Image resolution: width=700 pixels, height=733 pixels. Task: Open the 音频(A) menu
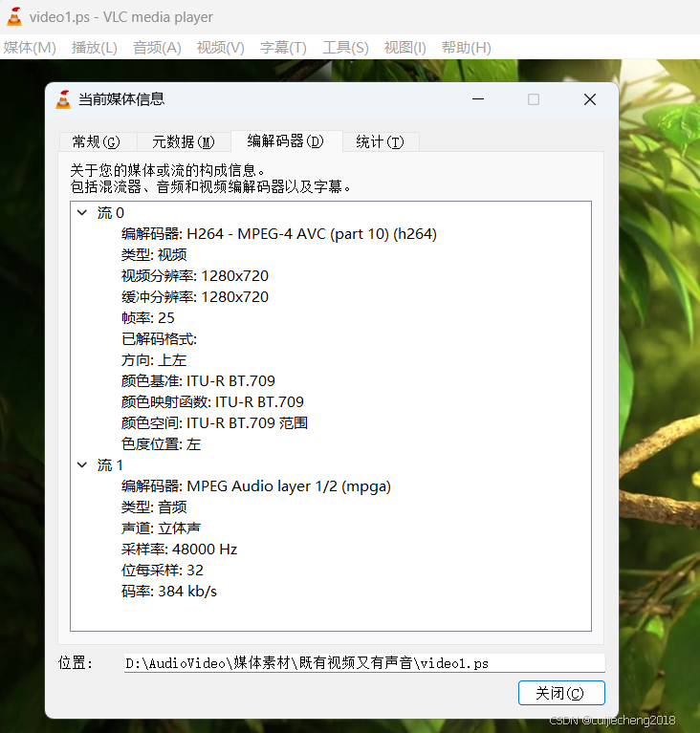point(157,48)
